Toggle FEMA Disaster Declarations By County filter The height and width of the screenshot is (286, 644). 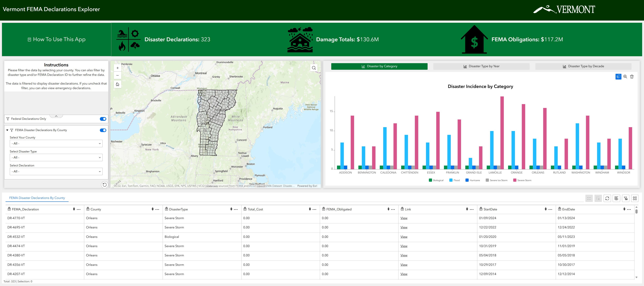coord(103,130)
